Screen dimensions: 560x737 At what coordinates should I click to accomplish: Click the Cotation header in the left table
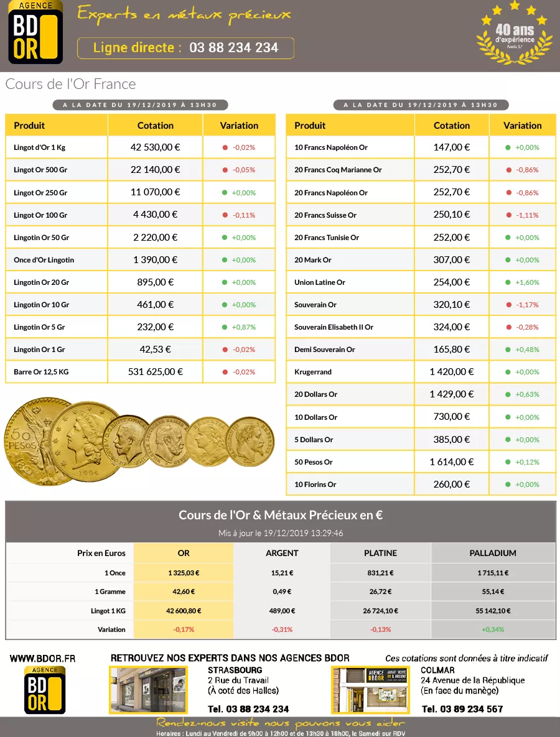coord(156,126)
